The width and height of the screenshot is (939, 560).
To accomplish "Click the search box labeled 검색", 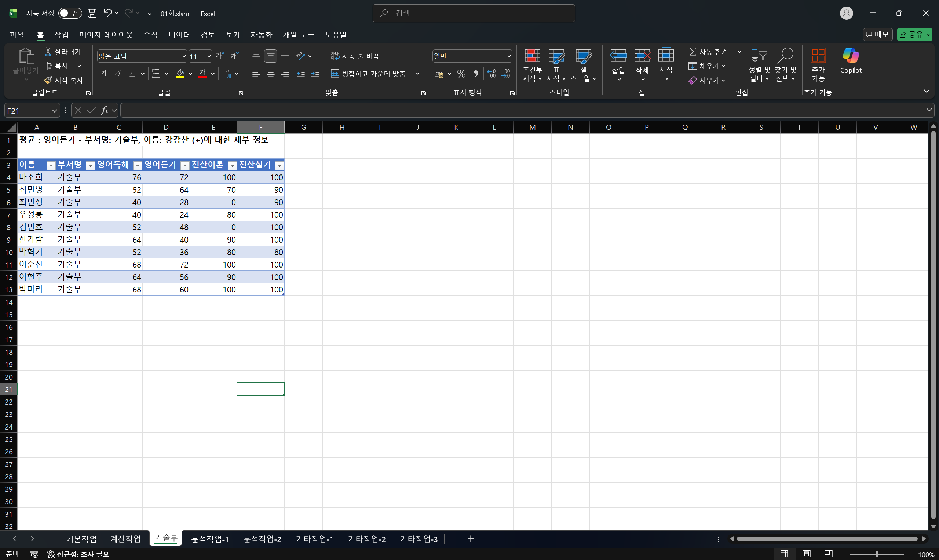I will 474,13.
